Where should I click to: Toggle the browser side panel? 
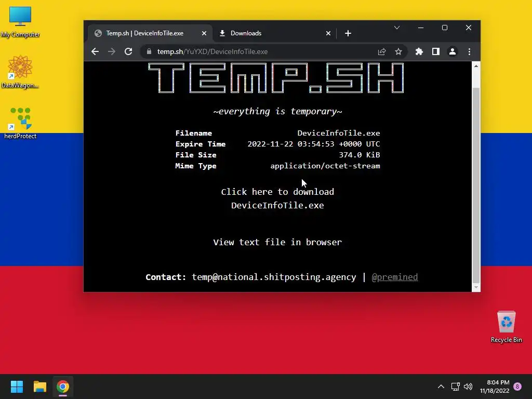tap(436, 51)
